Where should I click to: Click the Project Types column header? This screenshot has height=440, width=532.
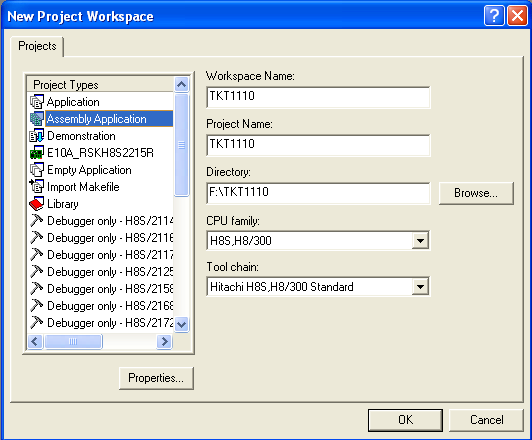coord(100,84)
